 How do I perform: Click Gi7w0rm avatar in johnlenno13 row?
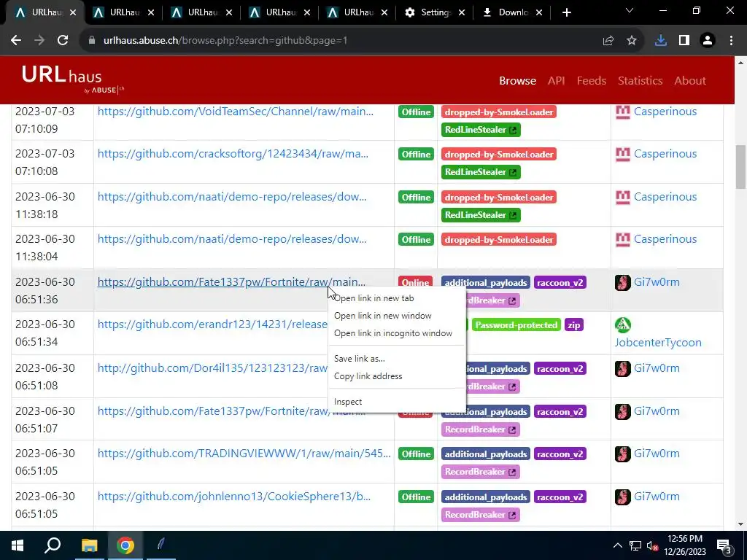623,497
